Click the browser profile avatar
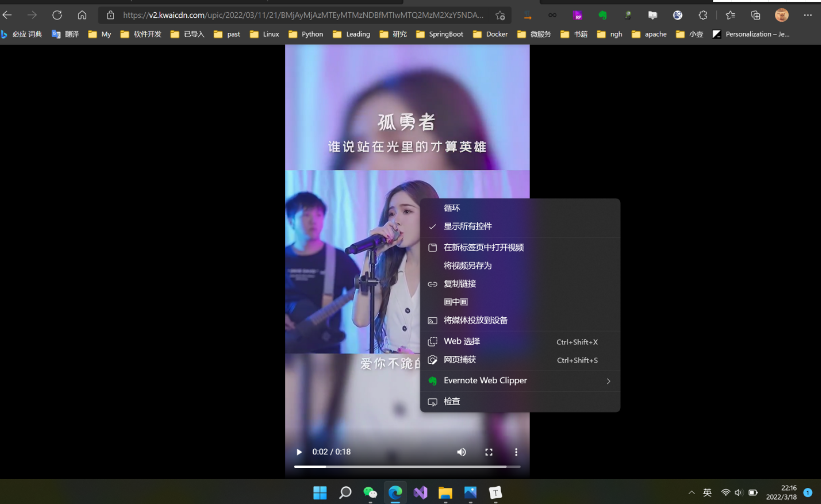The height and width of the screenshot is (504, 821). tap(782, 15)
